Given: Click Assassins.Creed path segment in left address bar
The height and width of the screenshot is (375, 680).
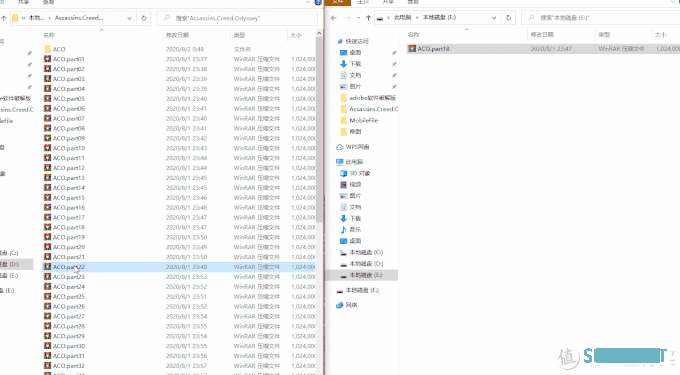Looking at the screenshot, I should (x=79, y=18).
